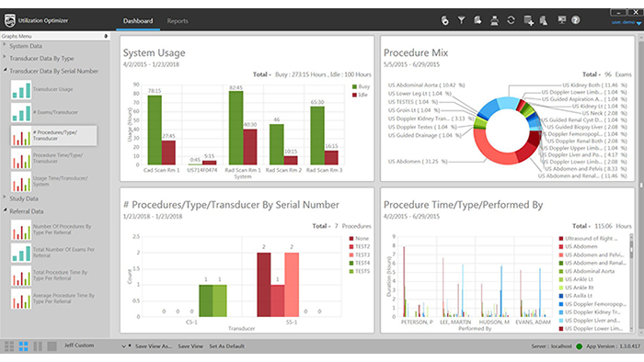Select the # Exams/Transducer graph thumbnail
This screenshot has height=362, width=644.
point(21,112)
